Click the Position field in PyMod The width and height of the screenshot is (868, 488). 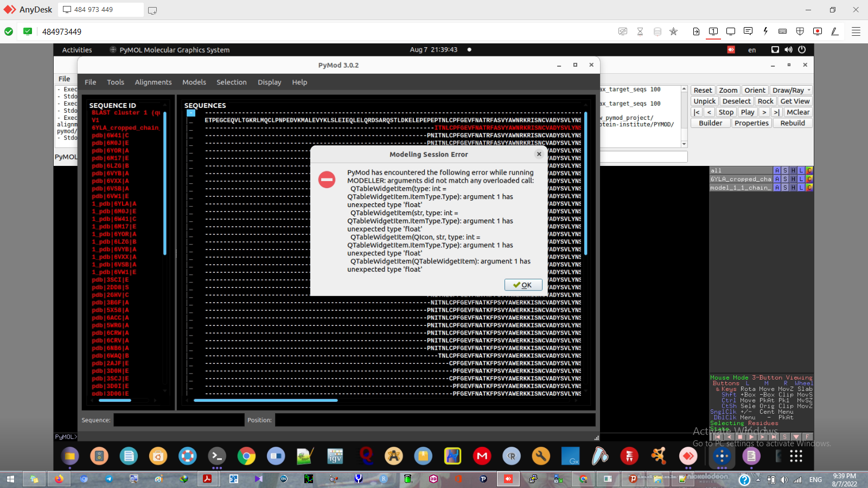(x=435, y=420)
